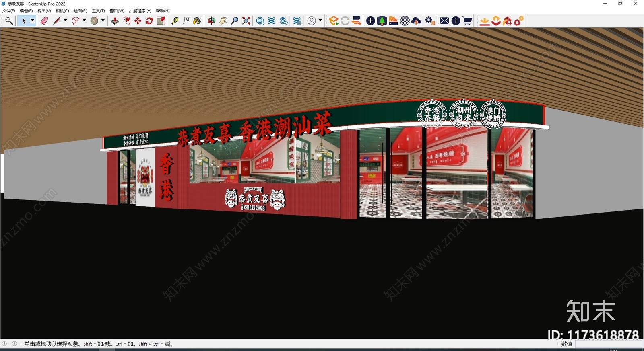Activate the Pan hand tool
The image size is (644, 351).
pos(223,21)
